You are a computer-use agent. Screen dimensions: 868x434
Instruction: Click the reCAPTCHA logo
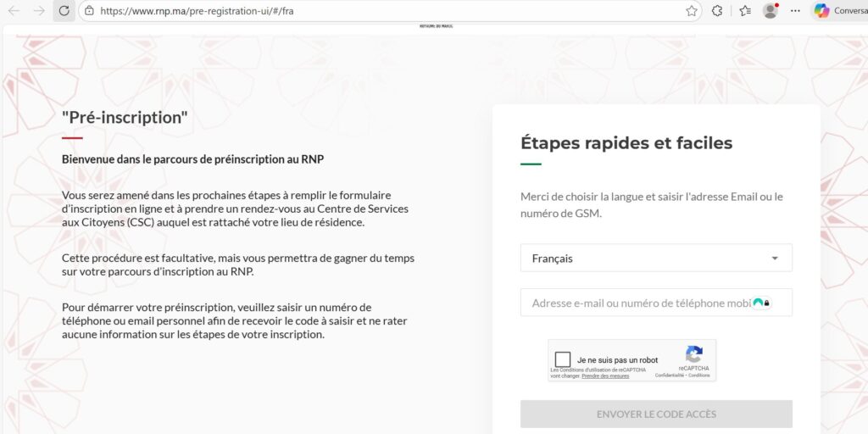coord(694,354)
